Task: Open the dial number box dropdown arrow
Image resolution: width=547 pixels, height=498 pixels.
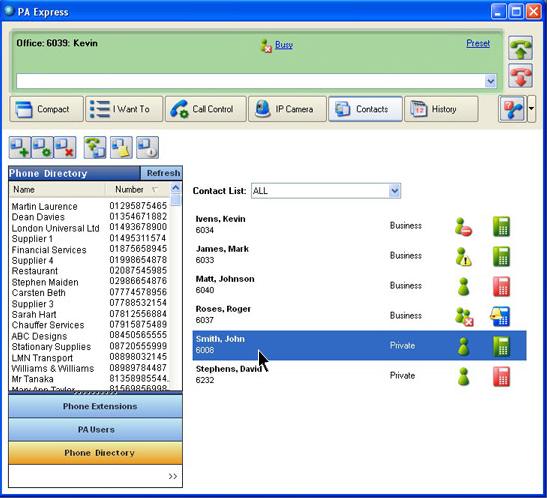Action: point(490,81)
